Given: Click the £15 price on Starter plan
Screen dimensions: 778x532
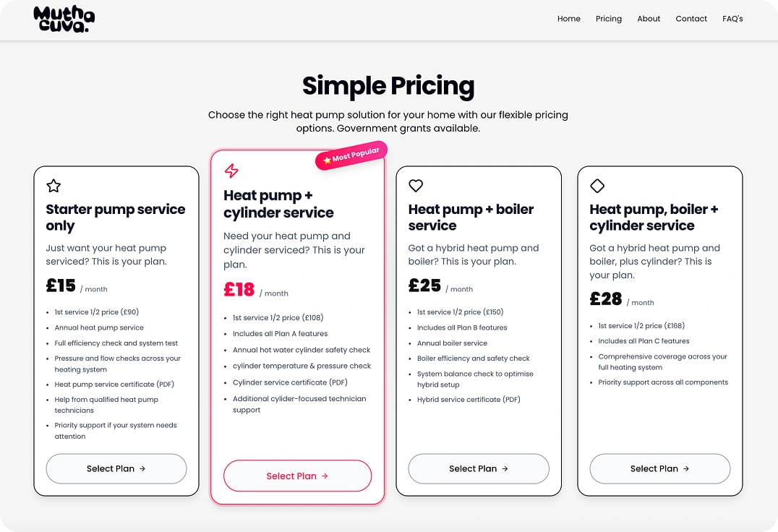Looking at the screenshot, I should click(61, 286).
